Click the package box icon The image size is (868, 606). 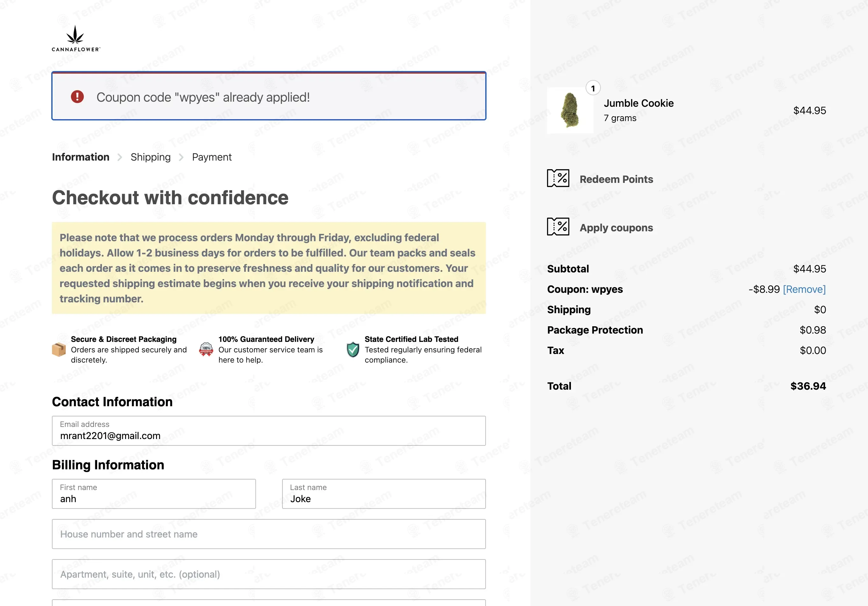[x=59, y=350]
